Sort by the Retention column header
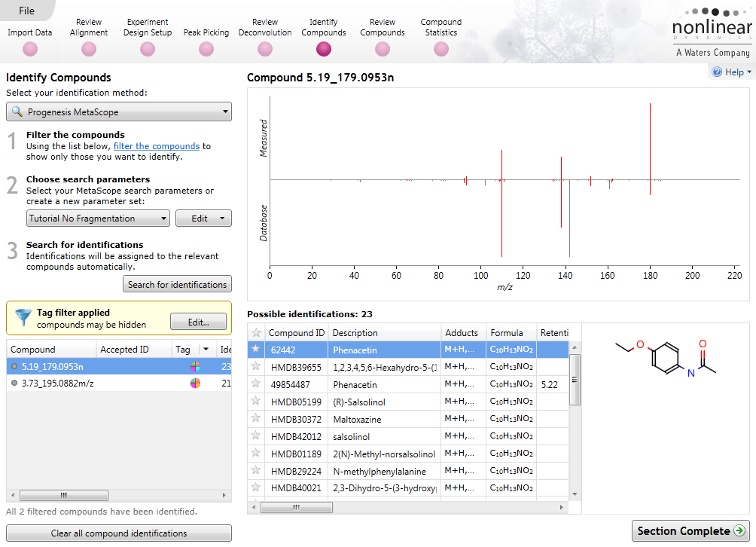 tap(553, 333)
